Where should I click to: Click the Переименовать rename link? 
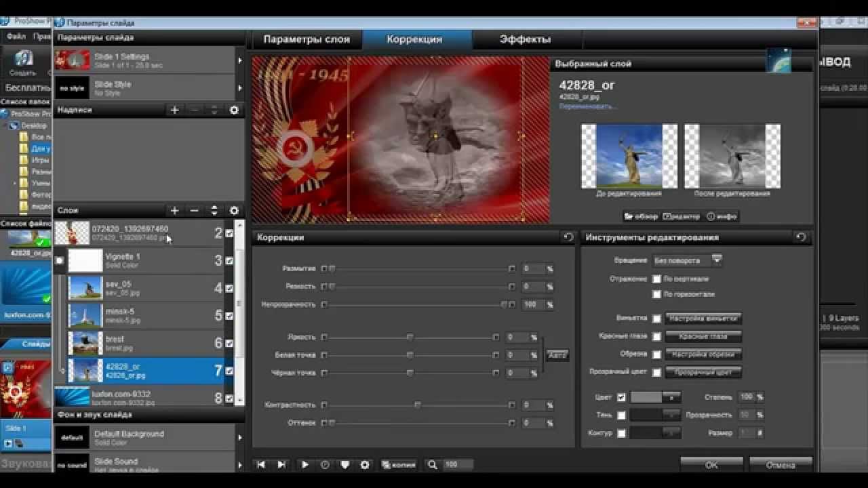588,106
